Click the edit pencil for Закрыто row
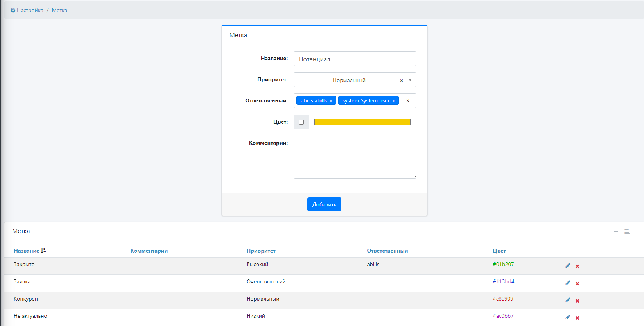Image resolution: width=644 pixels, height=326 pixels. coord(568,266)
